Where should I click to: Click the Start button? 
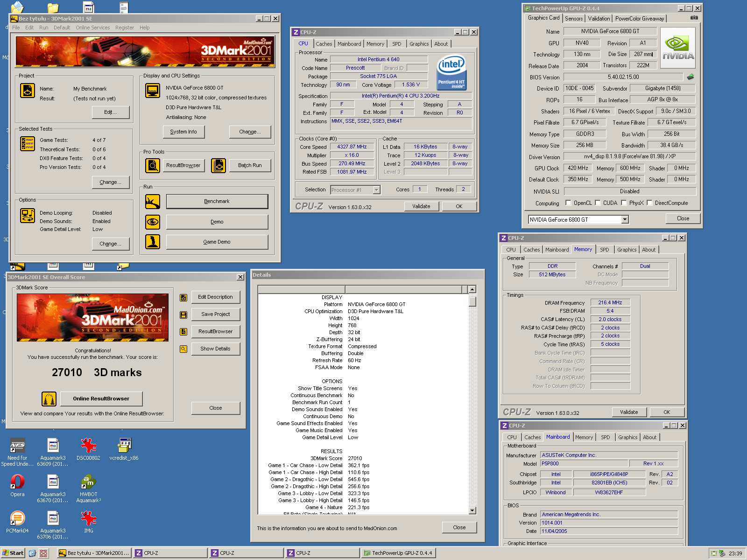pyautogui.click(x=13, y=553)
